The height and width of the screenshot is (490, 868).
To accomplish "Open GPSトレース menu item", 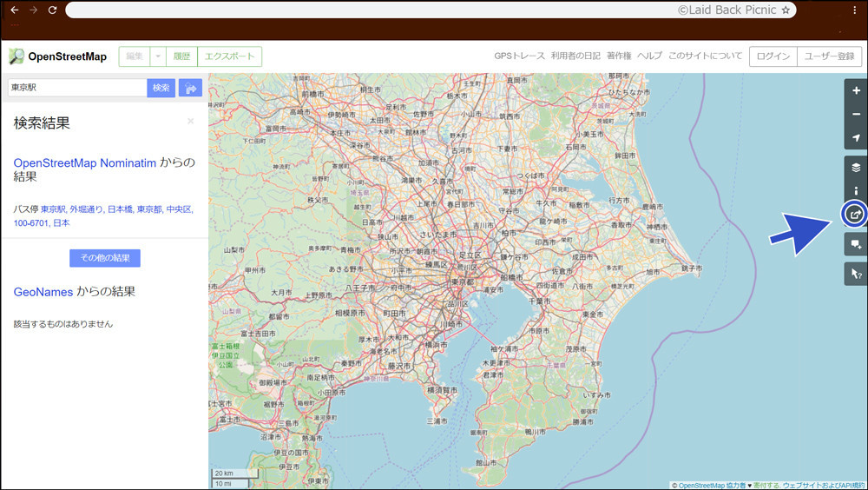I will pyautogui.click(x=519, y=56).
